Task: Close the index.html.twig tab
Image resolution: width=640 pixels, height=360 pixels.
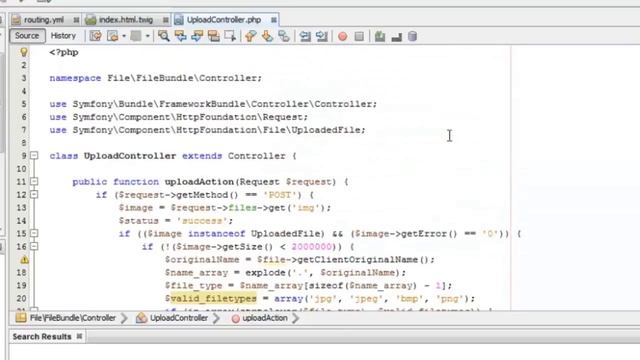Action: click(165, 20)
